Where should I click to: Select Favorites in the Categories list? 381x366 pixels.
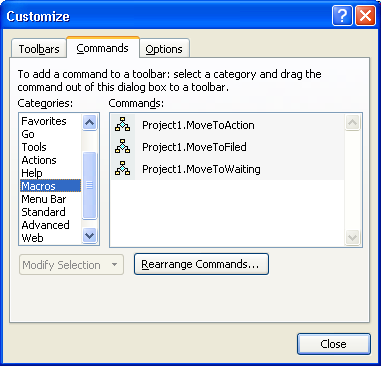(x=44, y=121)
